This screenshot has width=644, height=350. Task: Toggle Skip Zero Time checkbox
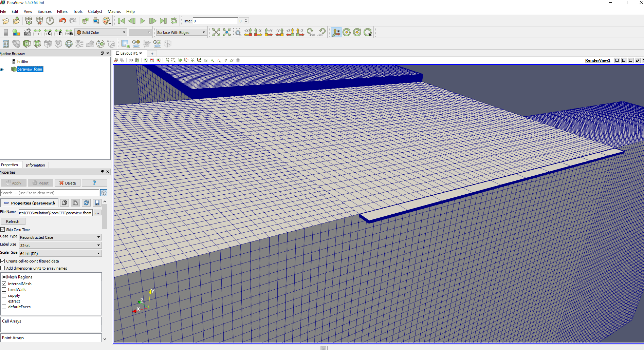tap(3, 230)
